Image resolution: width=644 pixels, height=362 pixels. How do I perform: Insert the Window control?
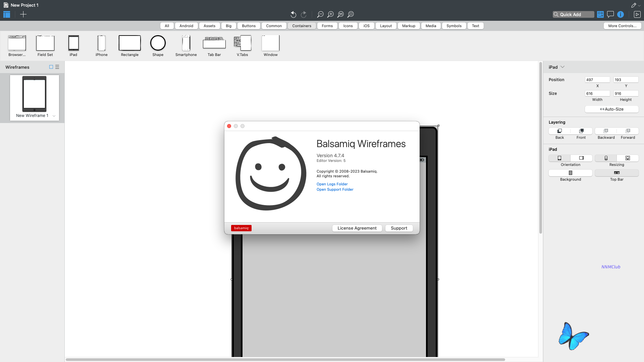coord(271,46)
